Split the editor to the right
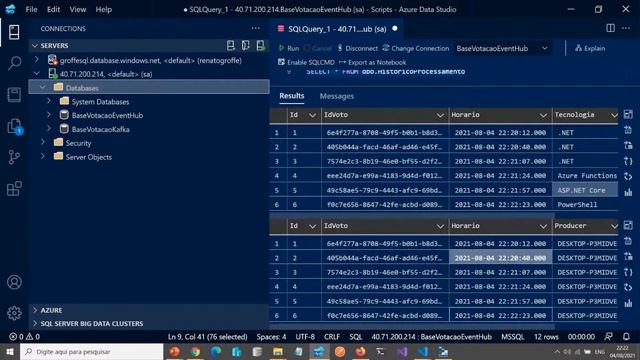The height and width of the screenshot is (360, 640). 611,28
